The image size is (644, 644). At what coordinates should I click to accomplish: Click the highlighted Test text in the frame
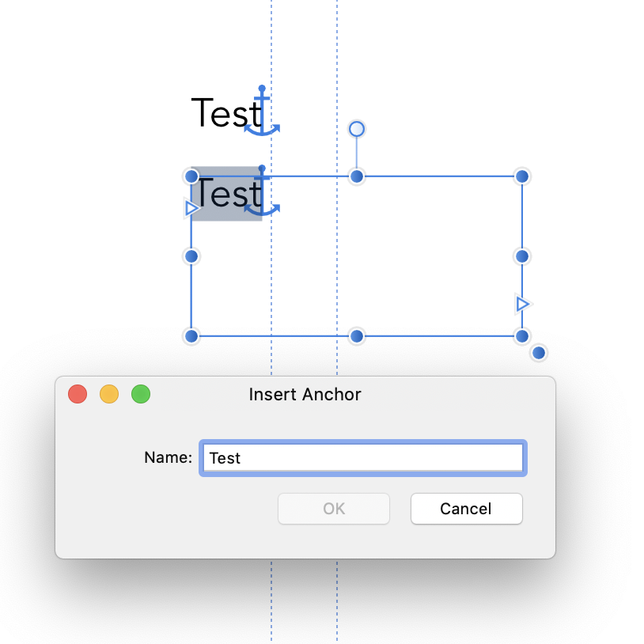pyautogui.click(x=227, y=194)
